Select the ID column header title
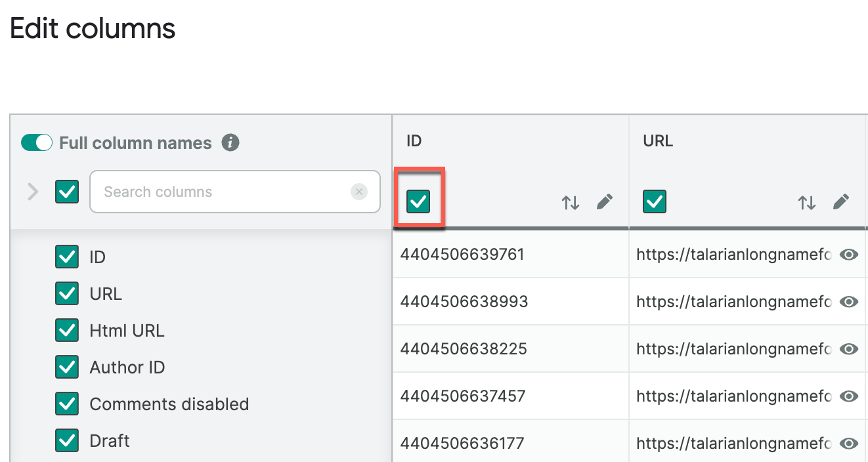The width and height of the screenshot is (868, 462). click(x=414, y=141)
